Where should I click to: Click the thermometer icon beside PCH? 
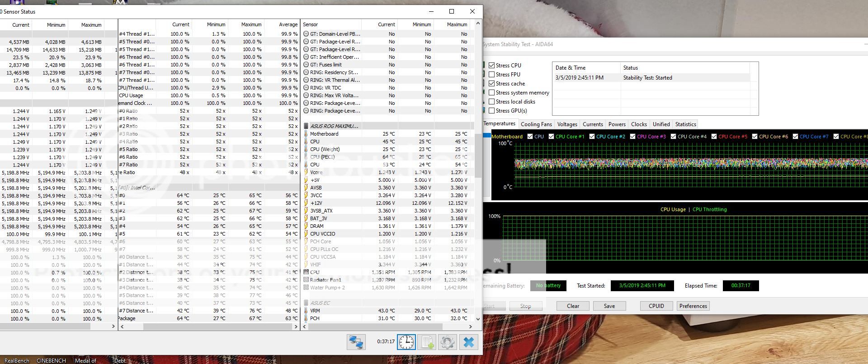pos(306,318)
